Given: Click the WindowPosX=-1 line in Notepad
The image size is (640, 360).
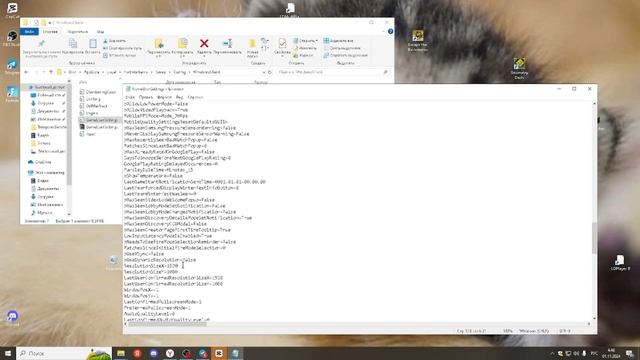Looking at the screenshot, I should (141, 290).
